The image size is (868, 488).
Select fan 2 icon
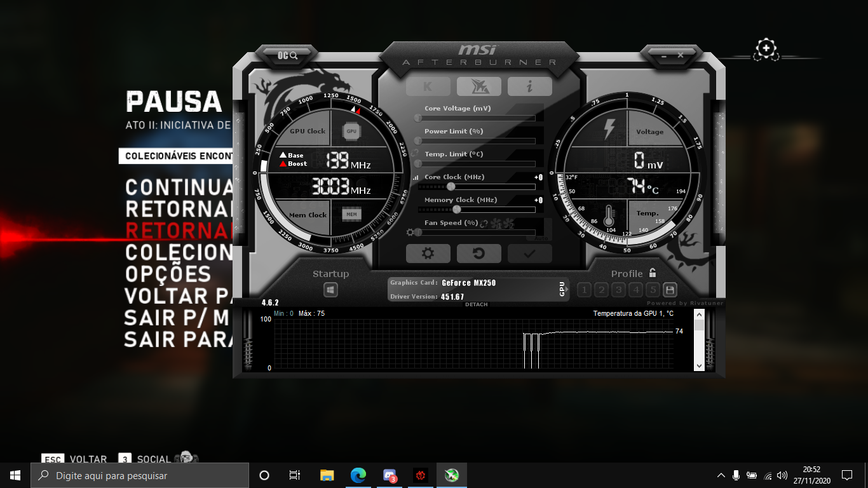[x=508, y=224]
